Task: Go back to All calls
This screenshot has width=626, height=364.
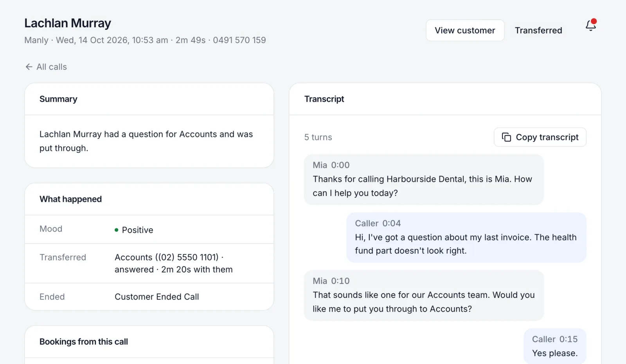Action: [x=46, y=67]
